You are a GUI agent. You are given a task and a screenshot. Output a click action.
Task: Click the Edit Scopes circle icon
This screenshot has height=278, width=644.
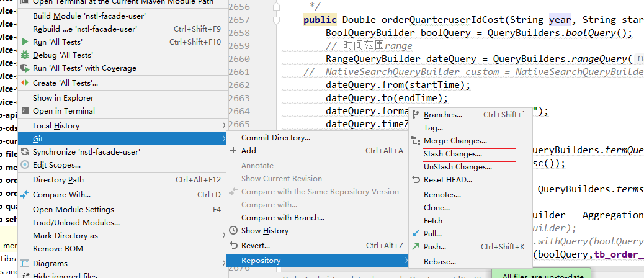pos(25,165)
